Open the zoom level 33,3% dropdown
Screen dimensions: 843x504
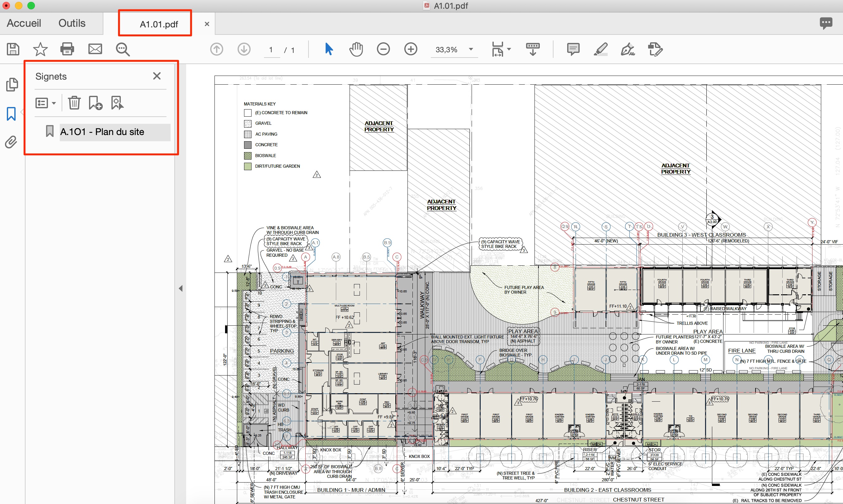tap(471, 49)
